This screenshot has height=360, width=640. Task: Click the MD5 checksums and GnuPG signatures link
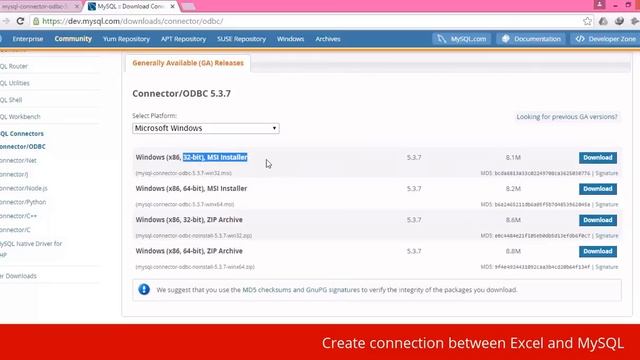301,290
